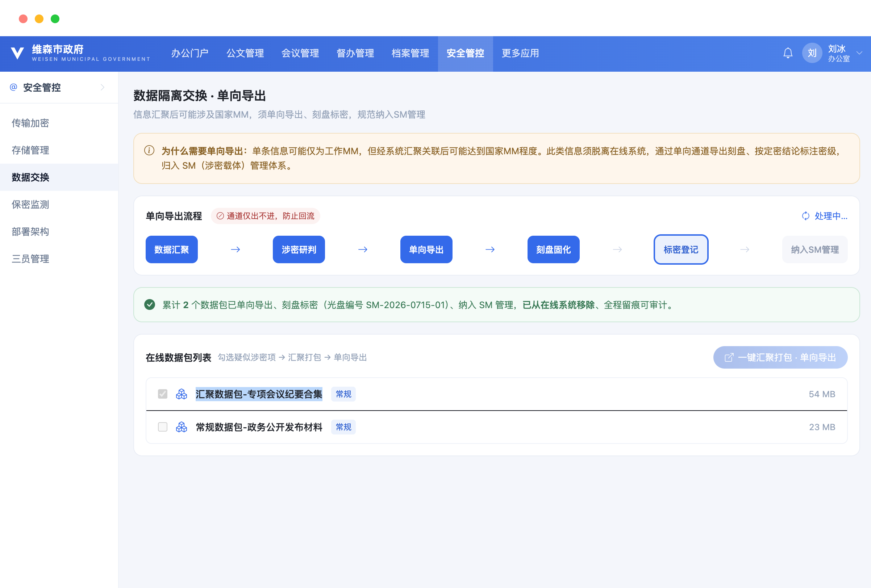
Task: Open 三员管理 sidebar item
Action: [59, 259]
